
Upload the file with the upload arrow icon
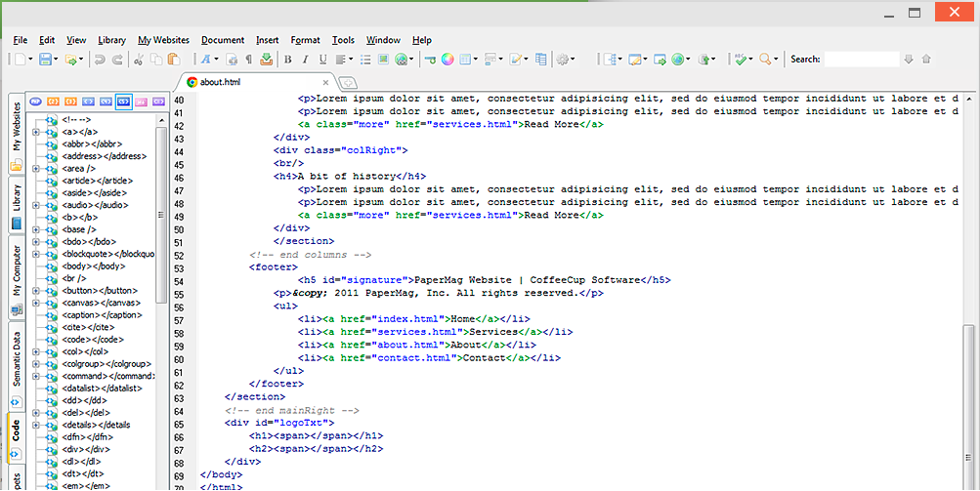click(703, 60)
